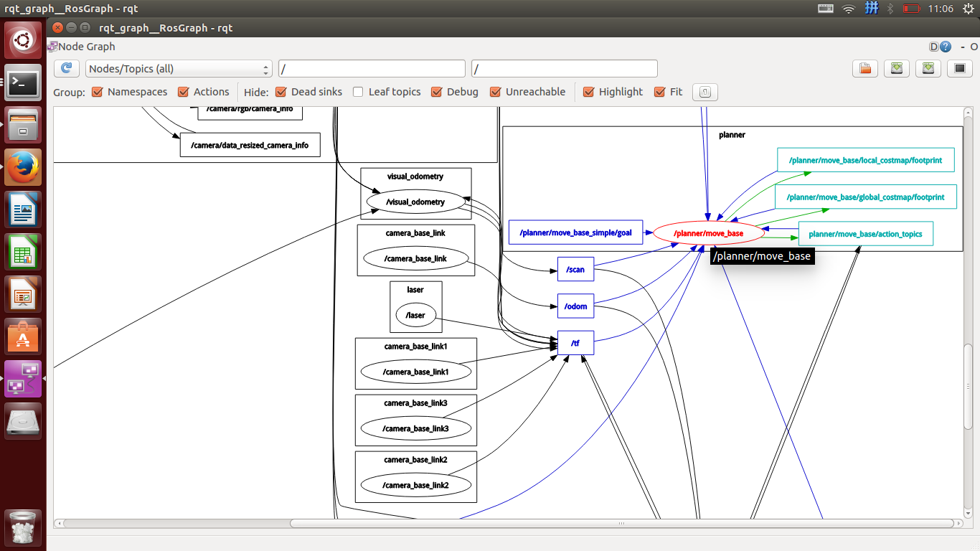The height and width of the screenshot is (551, 980).
Task: Click the first namespace filter text field
Action: click(x=372, y=69)
